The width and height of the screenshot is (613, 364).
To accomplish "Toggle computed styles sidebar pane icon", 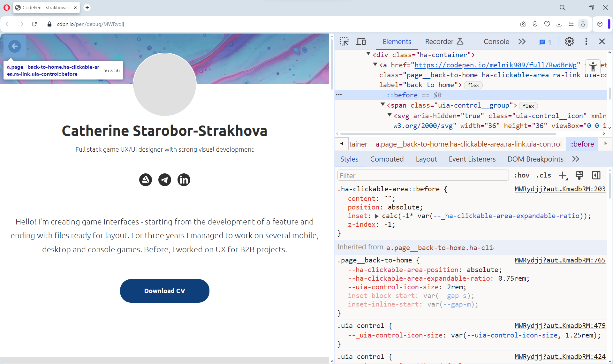I will coord(596,175).
